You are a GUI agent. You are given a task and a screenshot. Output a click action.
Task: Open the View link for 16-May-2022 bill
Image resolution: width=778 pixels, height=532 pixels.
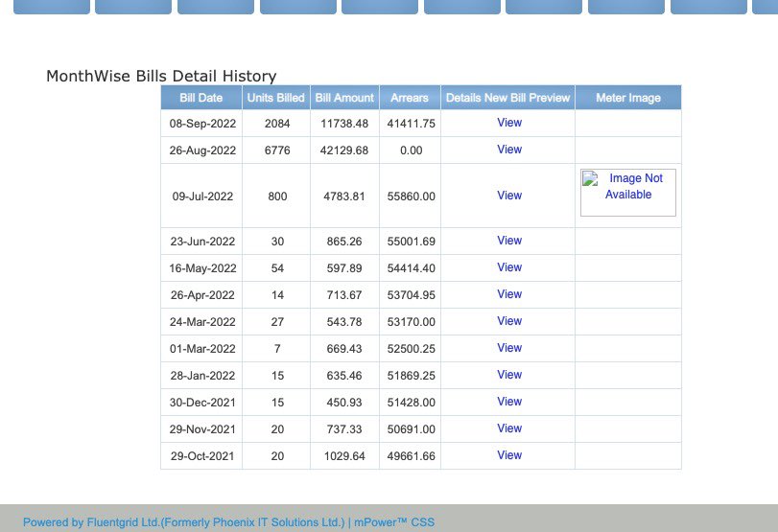click(x=509, y=267)
